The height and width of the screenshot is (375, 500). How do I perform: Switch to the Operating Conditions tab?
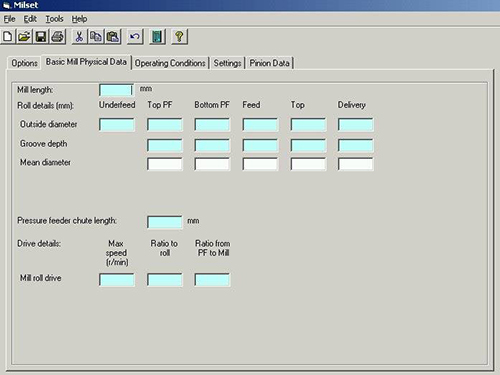click(x=170, y=63)
